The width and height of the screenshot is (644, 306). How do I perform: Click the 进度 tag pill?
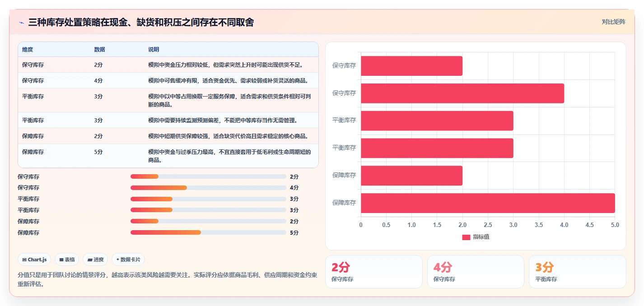click(95, 260)
